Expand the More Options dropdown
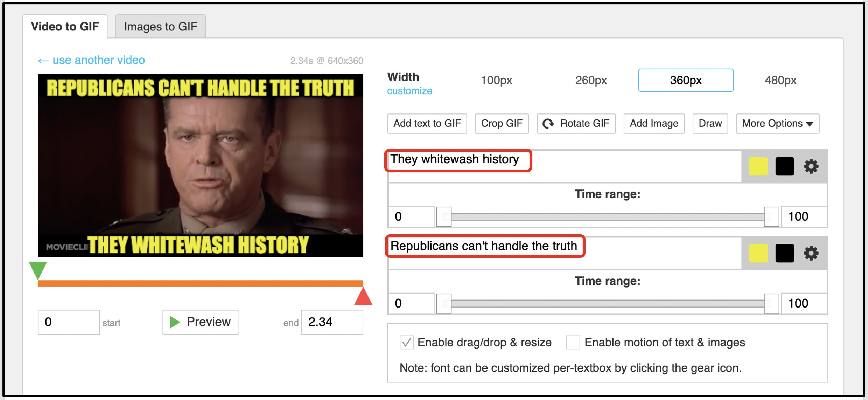This screenshot has height=400, width=868. (777, 124)
